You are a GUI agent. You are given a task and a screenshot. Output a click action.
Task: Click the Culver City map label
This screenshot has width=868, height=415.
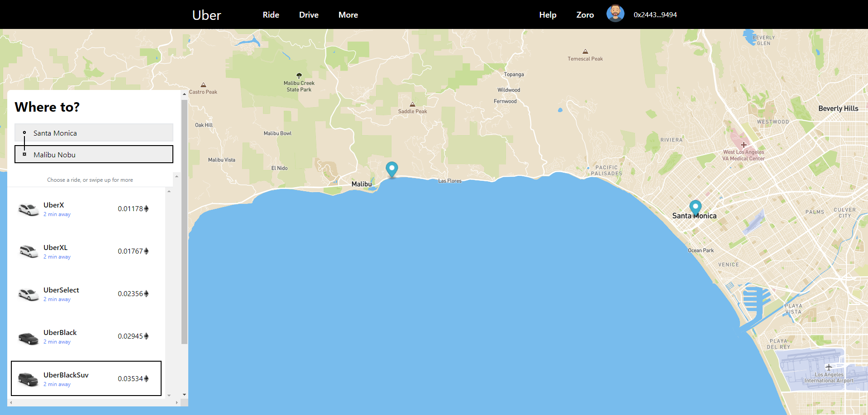click(x=844, y=213)
